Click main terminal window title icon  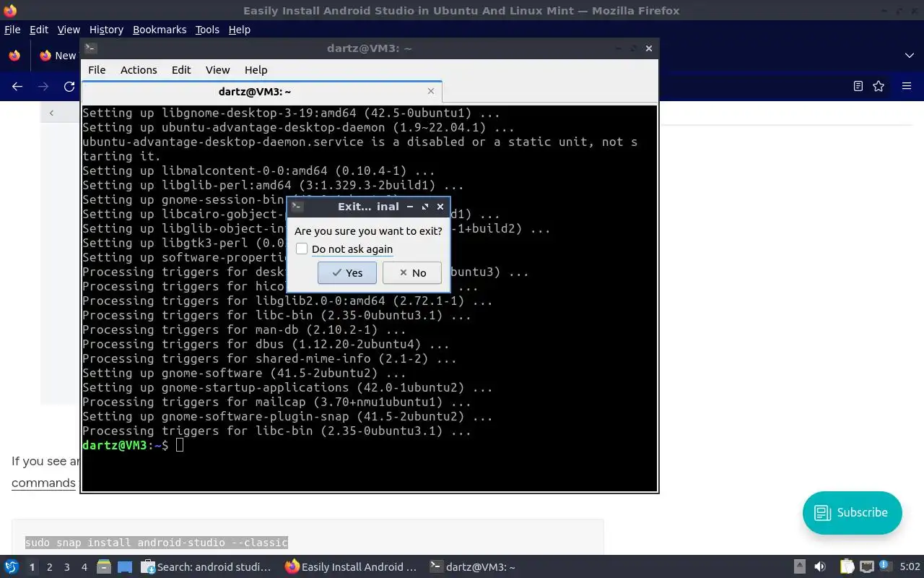coord(90,48)
